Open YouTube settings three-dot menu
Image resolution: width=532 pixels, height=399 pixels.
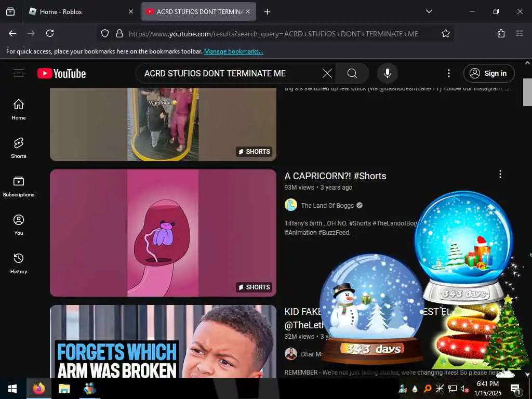[448, 73]
